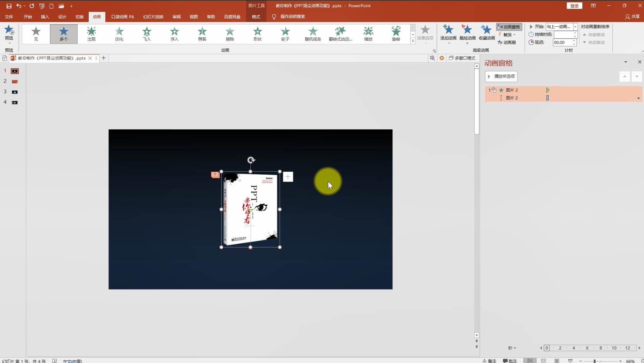Create new blank file from quick access toolbar
Viewport: 644px width, 363px height.
click(51, 6)
